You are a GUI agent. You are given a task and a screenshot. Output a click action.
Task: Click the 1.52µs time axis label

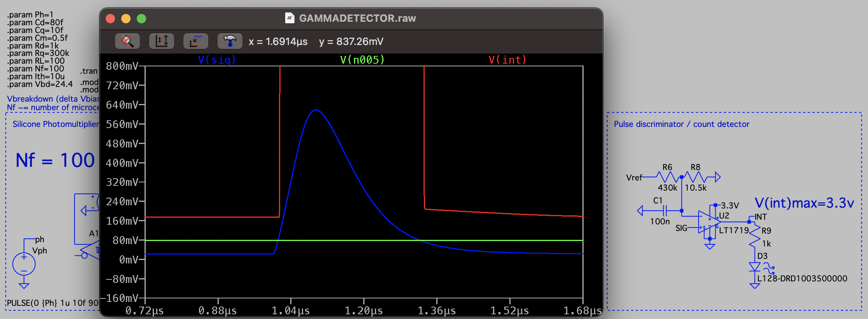point(509,311)
